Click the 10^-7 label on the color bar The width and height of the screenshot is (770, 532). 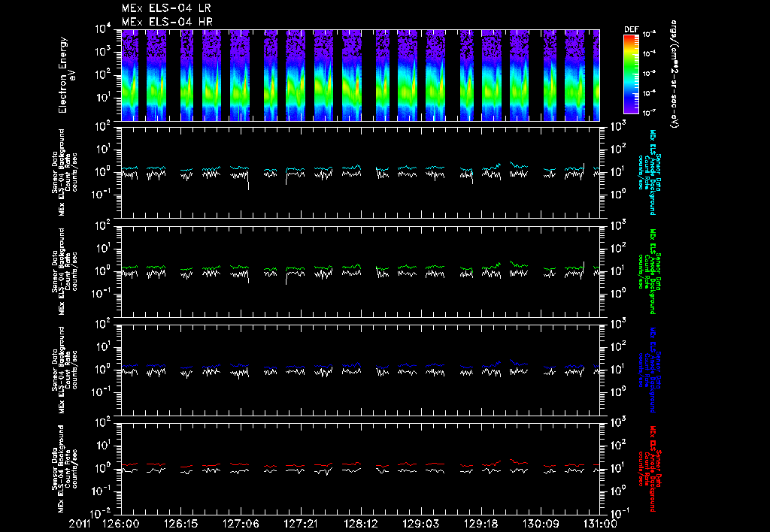[x=649, y=113]
